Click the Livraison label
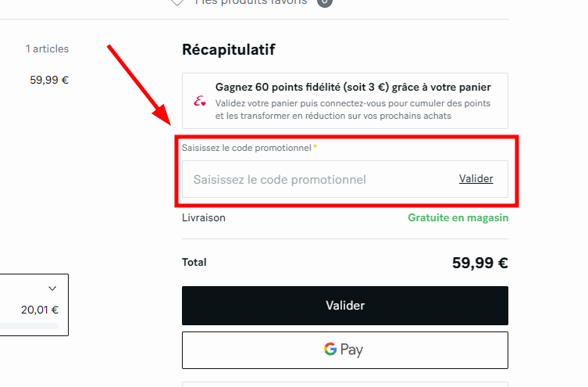The height and width of the screenshot is (387, 588). (204, 217)
